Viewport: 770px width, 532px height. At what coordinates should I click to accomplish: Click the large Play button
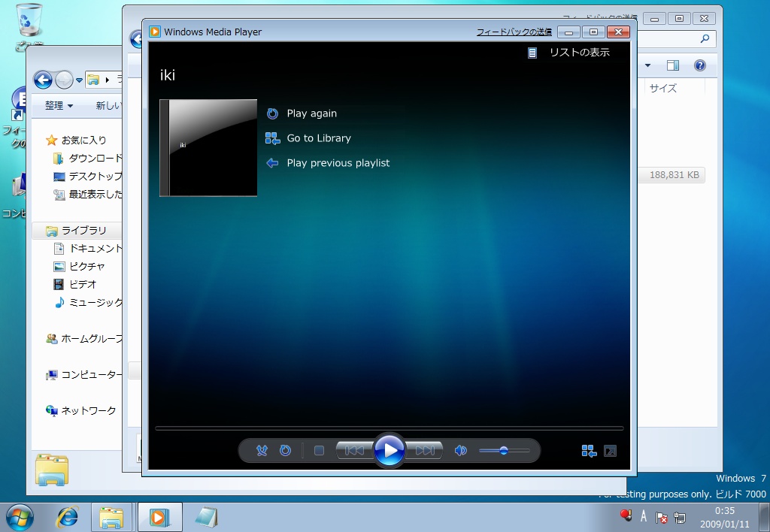point(390,450)
